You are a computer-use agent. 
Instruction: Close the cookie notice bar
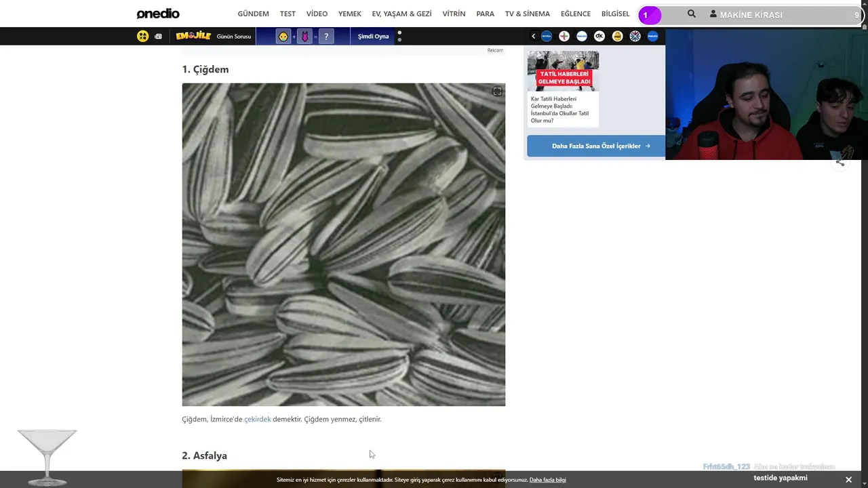[848, 480]
